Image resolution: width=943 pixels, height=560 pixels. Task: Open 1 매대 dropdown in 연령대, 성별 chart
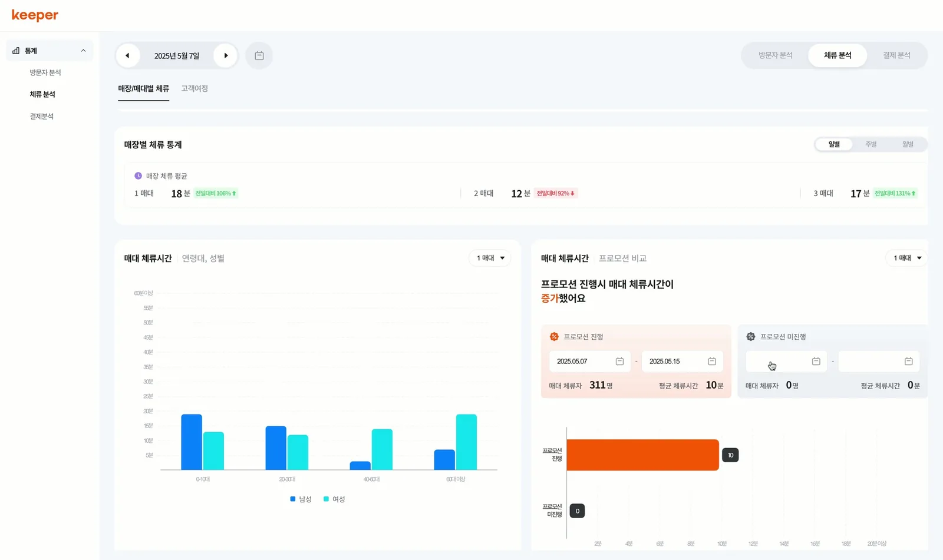pyautogui.click(x=490, y=258)
